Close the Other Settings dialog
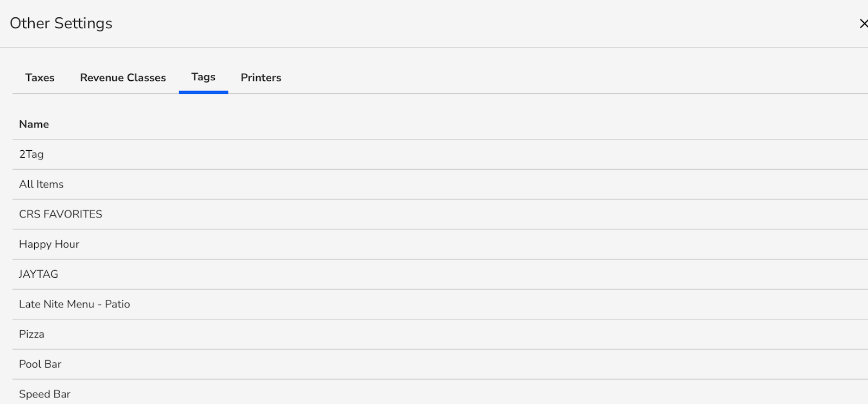Viewport: 868px width, 404px height. click(863, 23)
